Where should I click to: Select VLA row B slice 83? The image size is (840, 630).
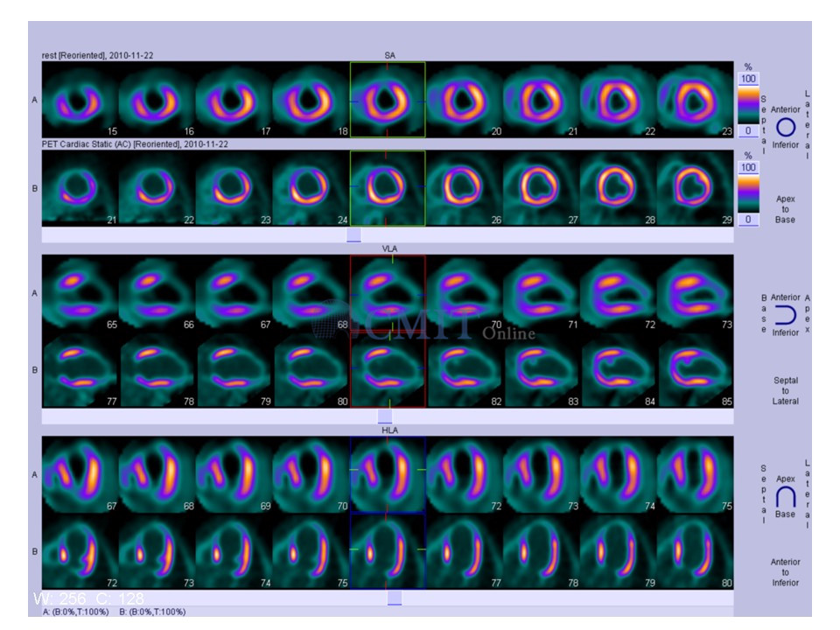click(542, 369)
